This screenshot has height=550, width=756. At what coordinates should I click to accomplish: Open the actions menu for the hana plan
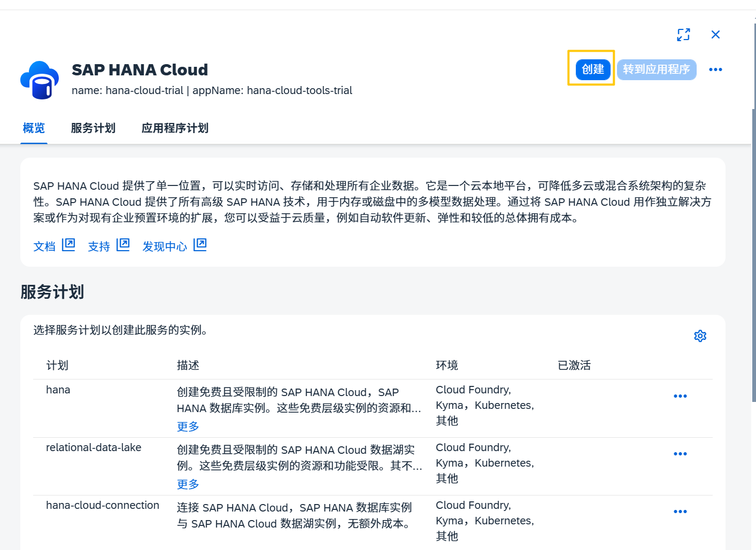click(680, 396)
